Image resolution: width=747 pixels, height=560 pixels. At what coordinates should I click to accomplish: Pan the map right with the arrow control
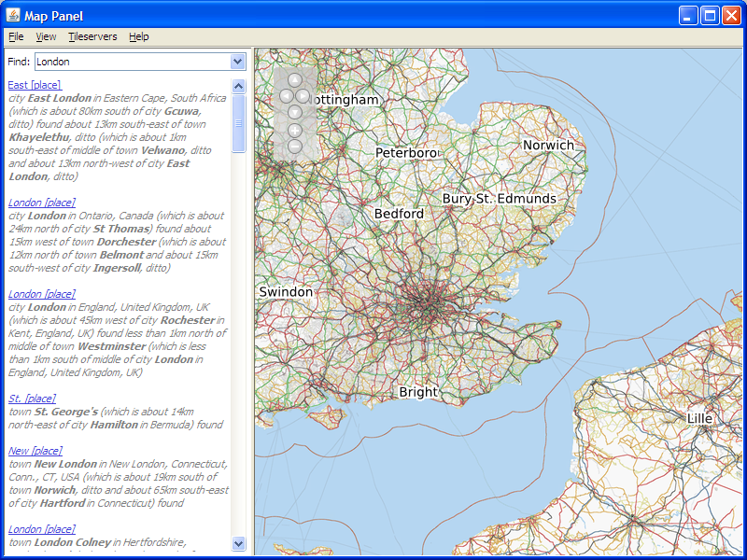303,96
